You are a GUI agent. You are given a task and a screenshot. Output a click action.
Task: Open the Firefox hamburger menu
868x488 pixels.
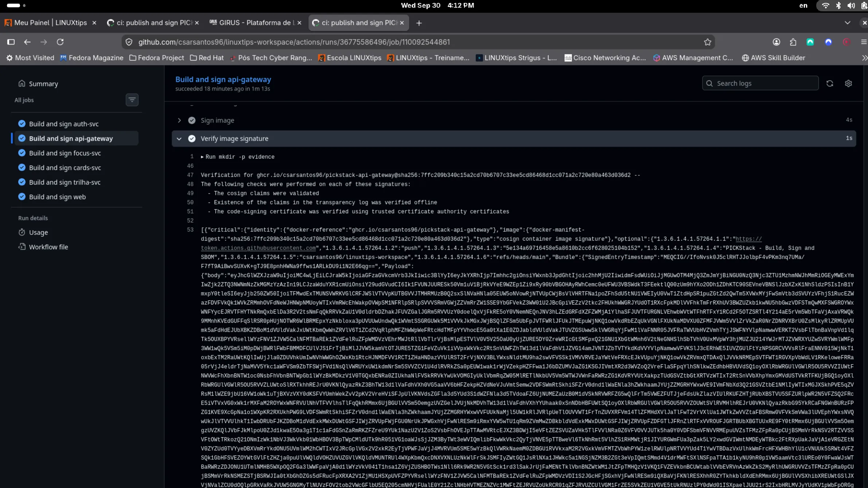[864, 42]
